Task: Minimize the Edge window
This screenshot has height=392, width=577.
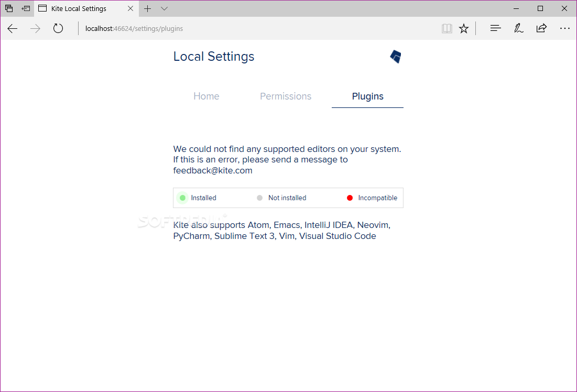Action: click(x=516, y=8)
